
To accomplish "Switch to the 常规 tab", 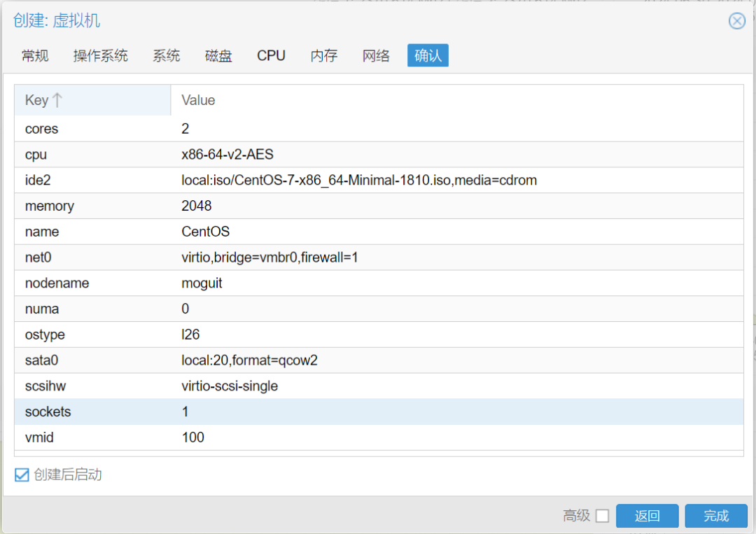I will [x=35, y=55].
